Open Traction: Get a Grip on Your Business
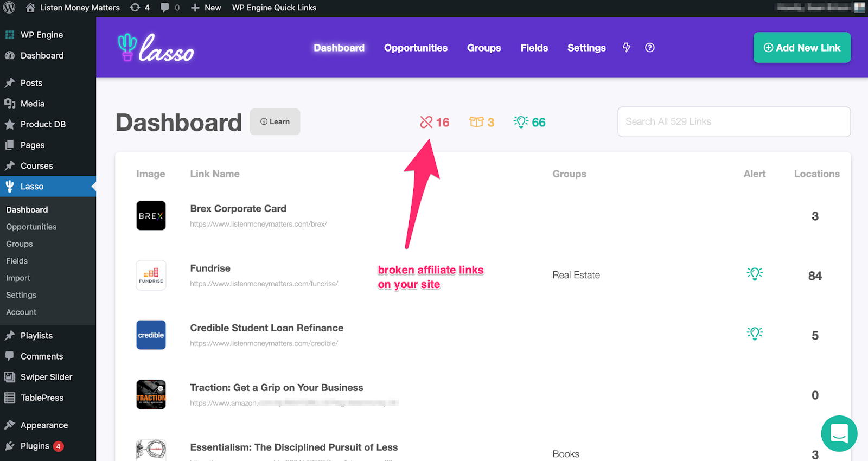This screenshot has width=868, height=461. pos(277,388)
